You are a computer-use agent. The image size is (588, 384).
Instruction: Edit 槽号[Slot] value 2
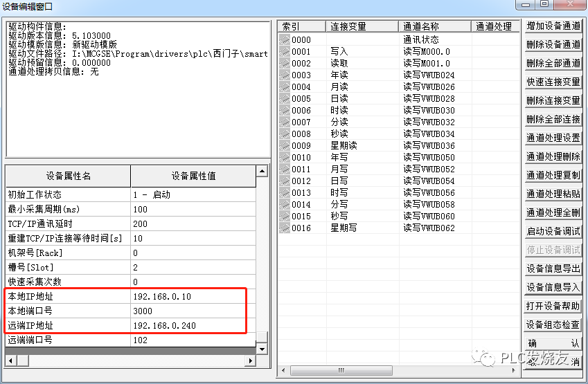coord(193,268)
